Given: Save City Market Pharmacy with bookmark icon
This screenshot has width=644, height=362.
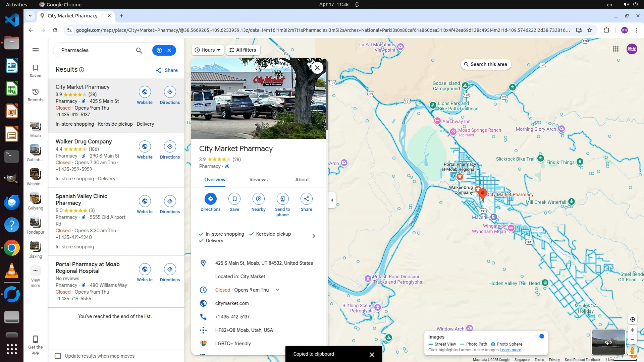Looking at the screenshot, I should 234,199.
